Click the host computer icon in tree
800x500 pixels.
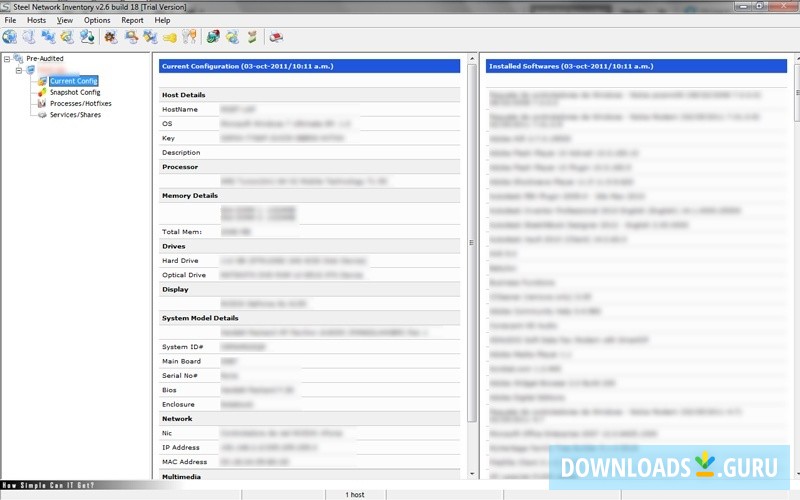31,70
